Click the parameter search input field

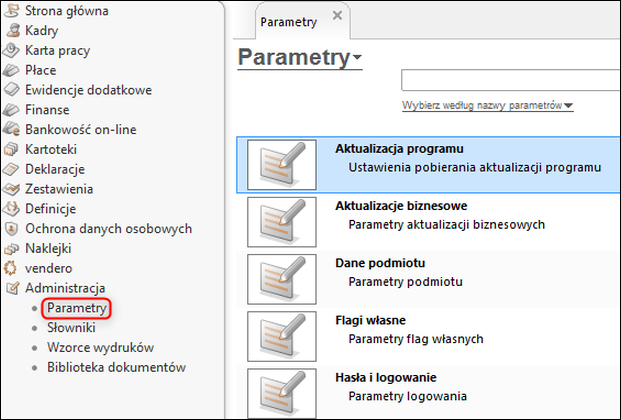pos(510,80)
